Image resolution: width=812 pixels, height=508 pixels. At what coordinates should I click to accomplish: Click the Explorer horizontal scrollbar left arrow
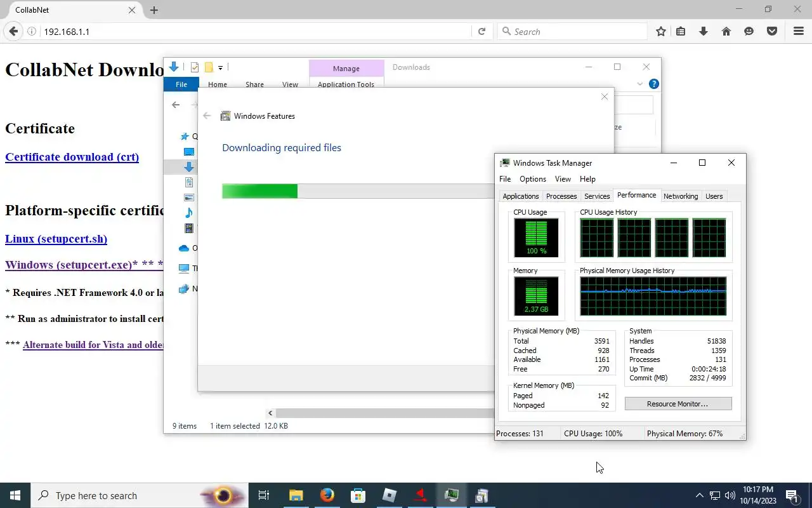[270, 413]
